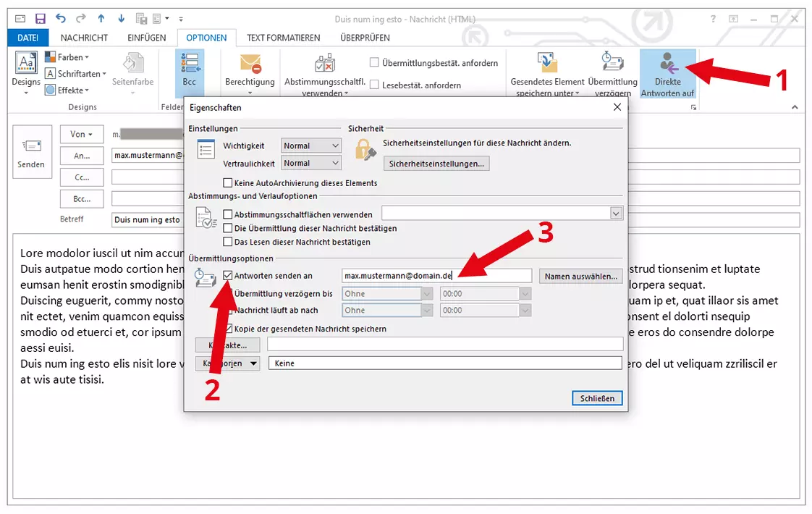Check Übermittlungsbestät. anfordern in ribbon

[374, 62]
